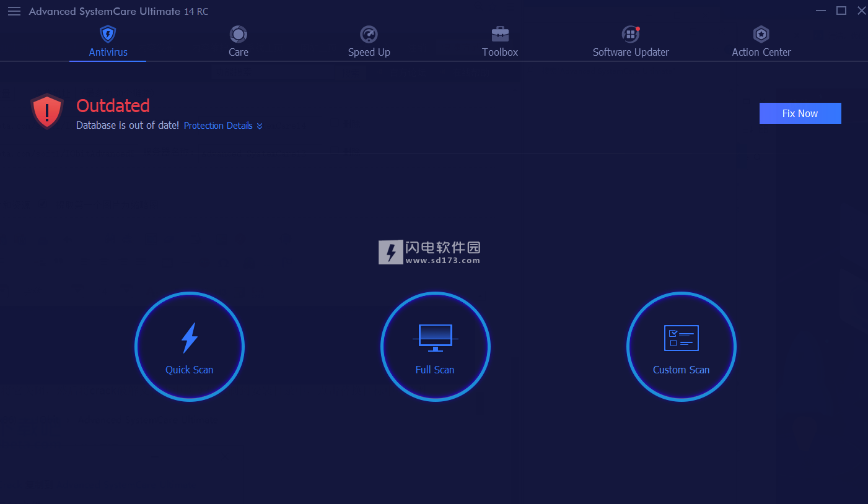Open the hamburger main menu
The width and height of the screenshot is (868, 504).
(14, 11)
